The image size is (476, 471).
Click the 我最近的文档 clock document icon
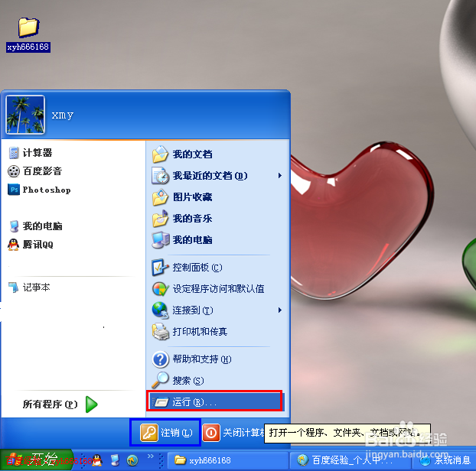(x=160, y=176)
